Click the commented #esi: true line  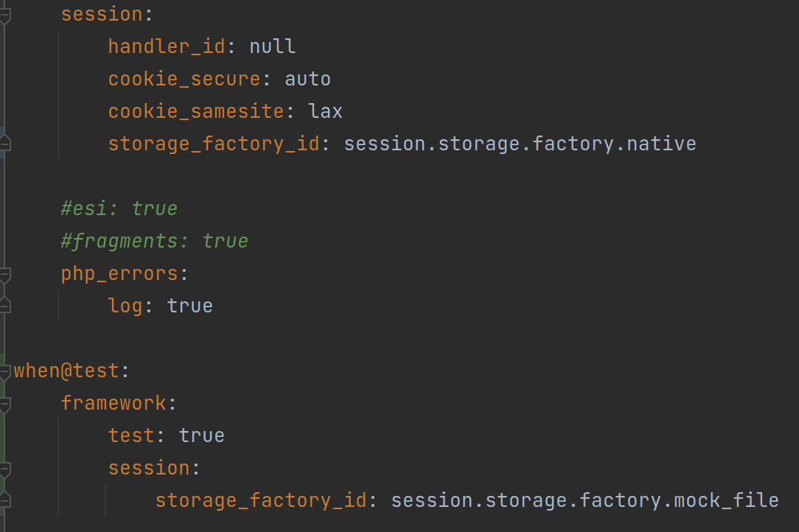pos(119,209)
